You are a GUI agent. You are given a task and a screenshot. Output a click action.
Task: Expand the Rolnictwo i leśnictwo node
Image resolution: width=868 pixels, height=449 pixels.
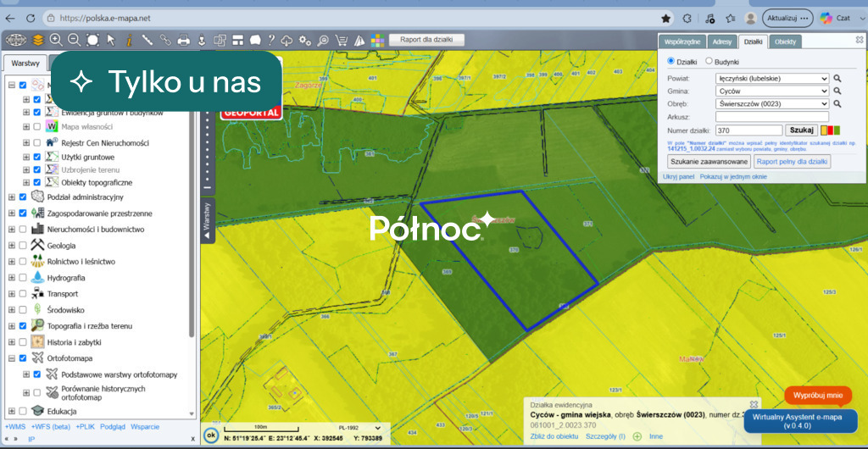pos(12,262)
